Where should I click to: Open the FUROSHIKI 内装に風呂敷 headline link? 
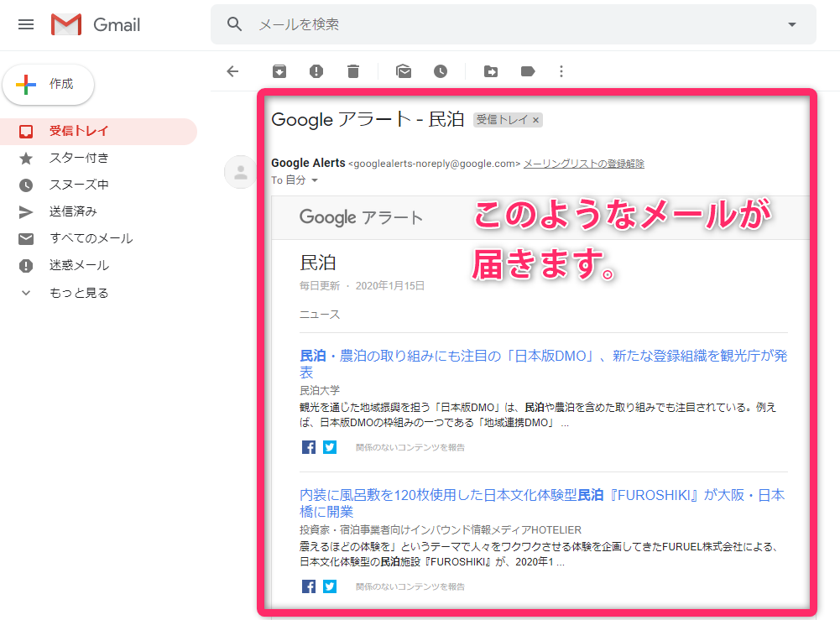pyautogui.click(x=542, y=503)
